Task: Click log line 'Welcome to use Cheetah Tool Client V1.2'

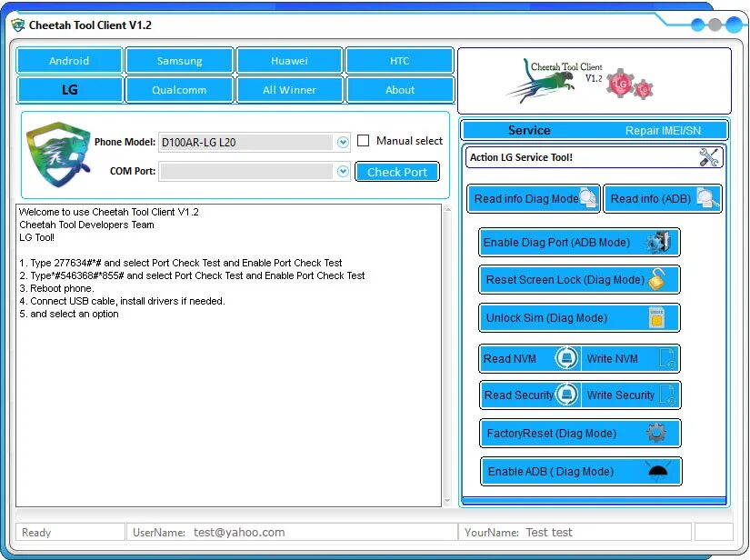Action: click(x=108, y=212)
